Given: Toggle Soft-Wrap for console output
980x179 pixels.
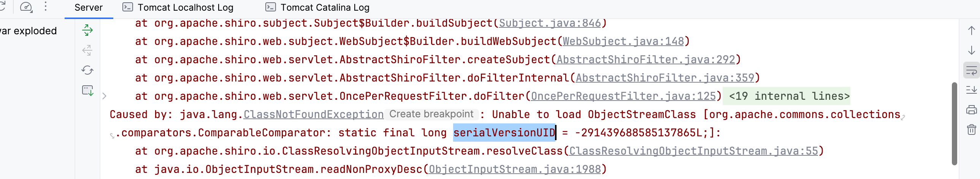Looking at the screenshot, I should point(971,70).
